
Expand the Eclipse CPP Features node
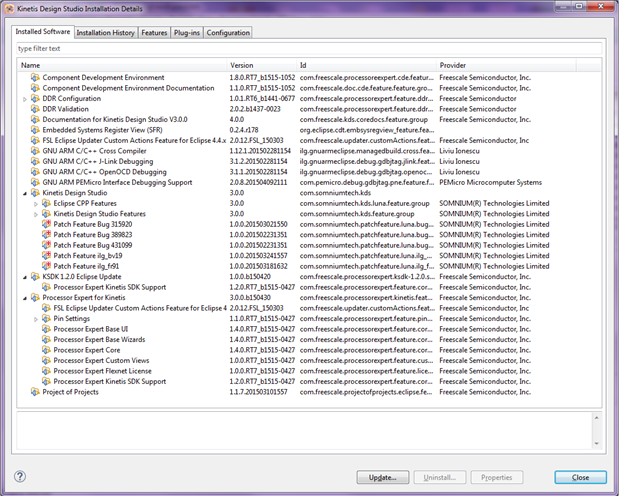click(x=36, y=204)
